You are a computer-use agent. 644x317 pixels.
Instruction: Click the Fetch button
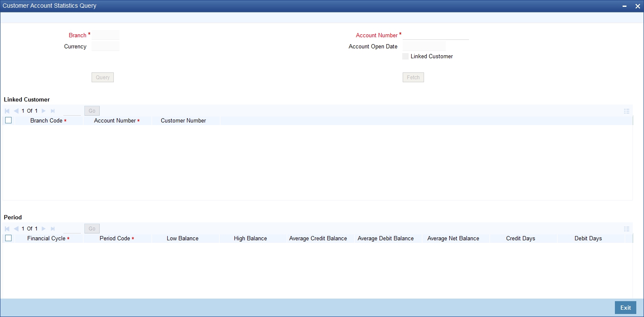pyautogui.click(x=413, y=78)
